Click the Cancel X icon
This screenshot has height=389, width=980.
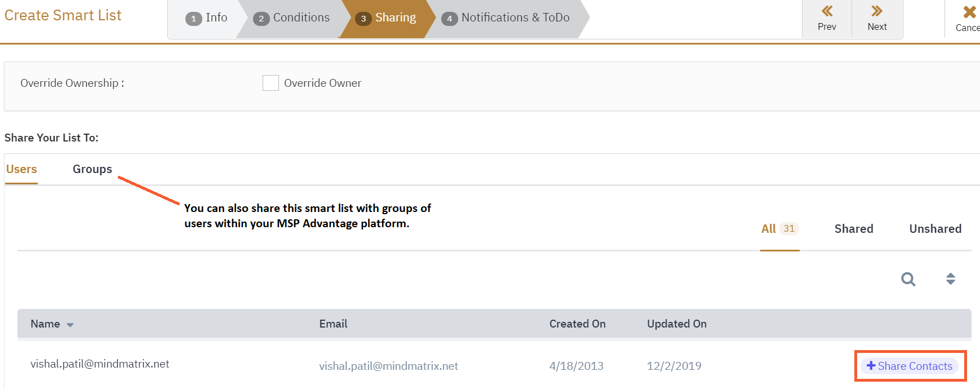(x=969, y=12)
